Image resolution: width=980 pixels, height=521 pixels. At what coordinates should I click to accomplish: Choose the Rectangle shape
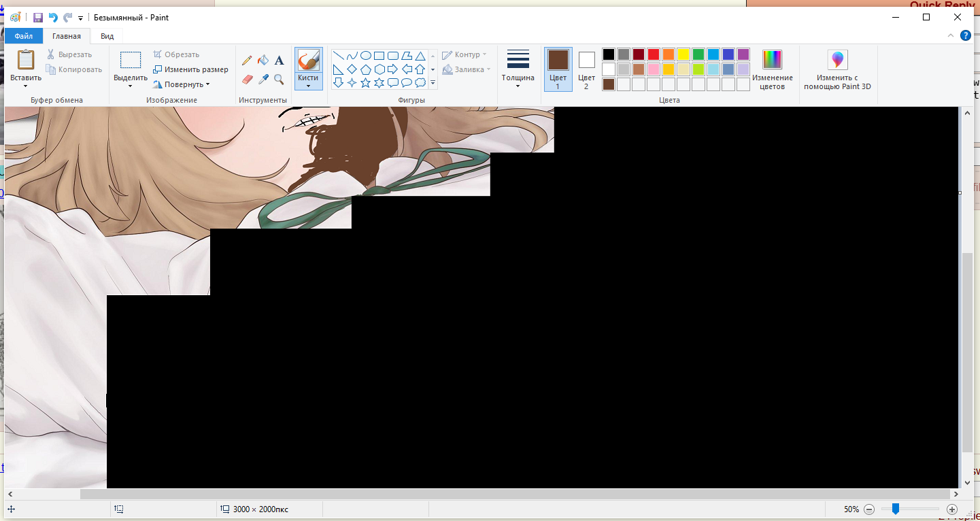click(379, 56)
